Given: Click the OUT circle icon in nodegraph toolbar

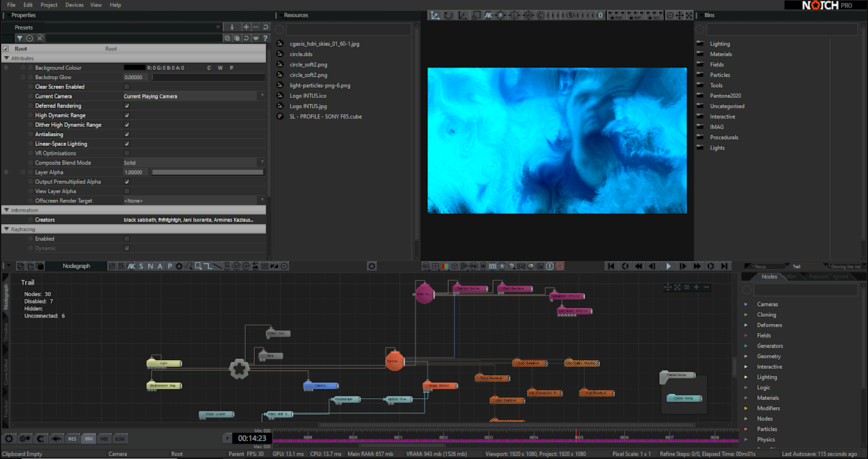Looking at the screenshot, I should pyautogui.click(x=236, y=266).
